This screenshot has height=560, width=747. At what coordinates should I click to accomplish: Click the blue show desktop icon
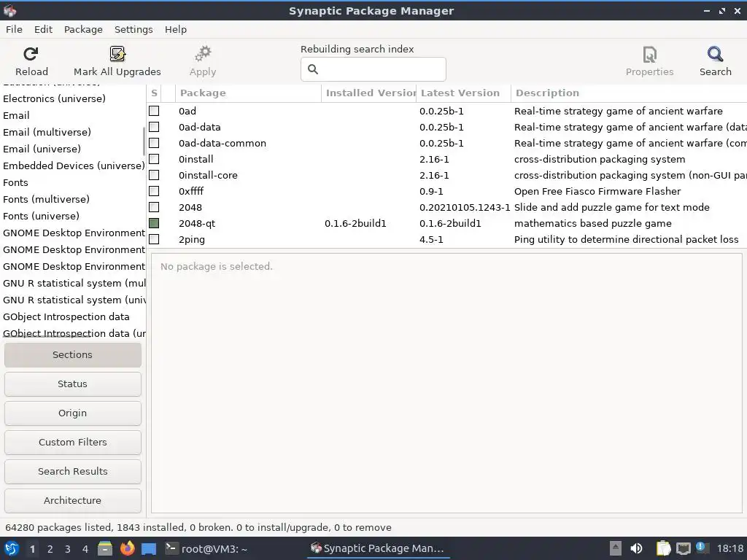tap(149, 549)
